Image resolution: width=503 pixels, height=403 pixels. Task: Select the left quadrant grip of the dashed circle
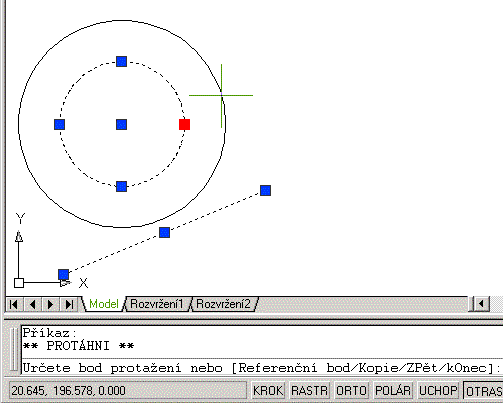tap(59, 124)
